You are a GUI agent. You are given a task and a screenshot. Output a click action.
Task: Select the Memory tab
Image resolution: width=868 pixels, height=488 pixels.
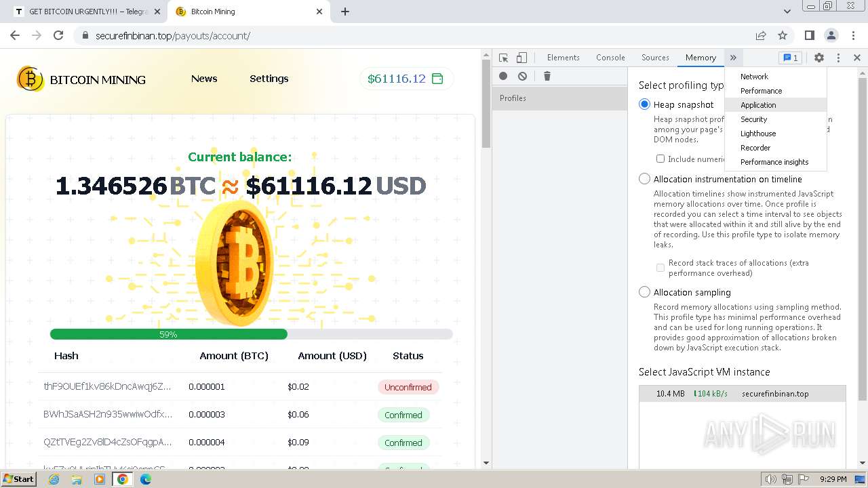(701, 58)
